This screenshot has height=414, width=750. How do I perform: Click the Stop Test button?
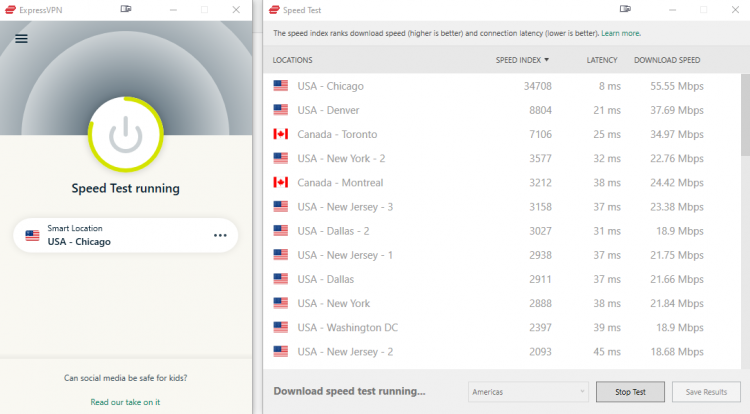coord(630,392)
